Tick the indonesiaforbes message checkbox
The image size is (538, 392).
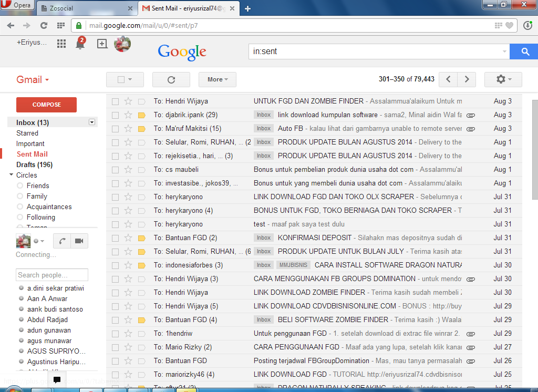[x=115, y=265]
